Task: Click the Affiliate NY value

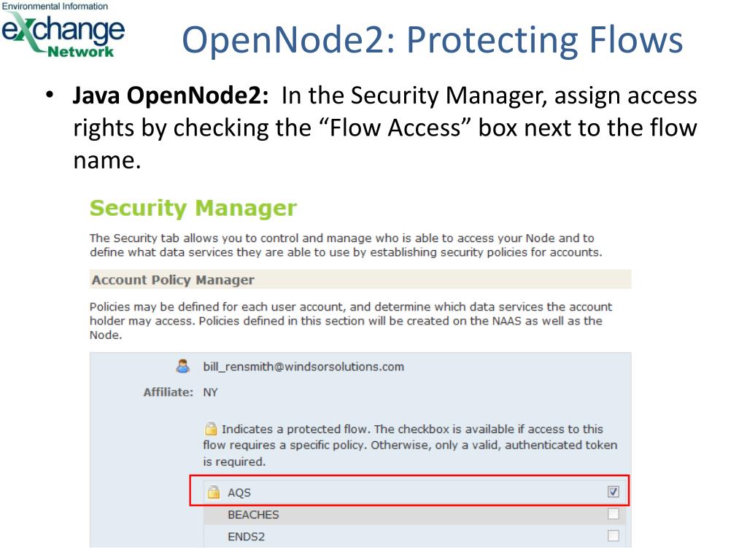Action: pyautogui.click(x=210, y=392)
